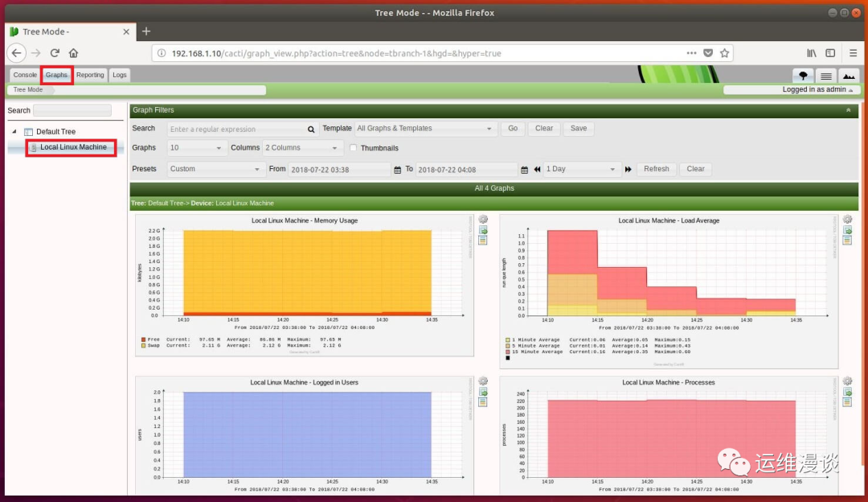Toggle Firefox sidebar view

click(x=830, y=53)
